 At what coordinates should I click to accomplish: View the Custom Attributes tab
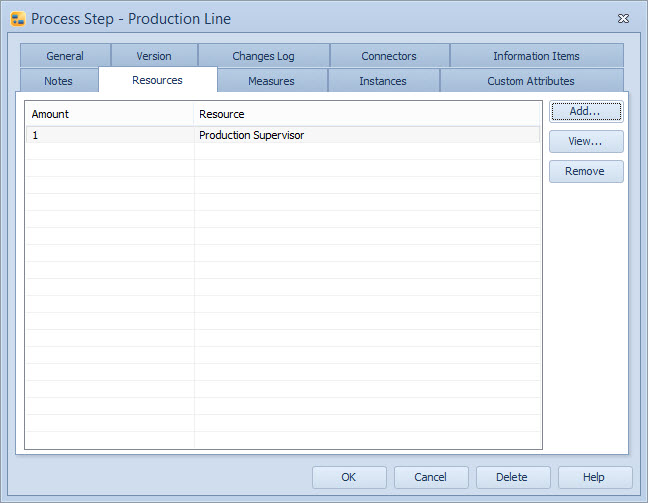coord(531,81)
